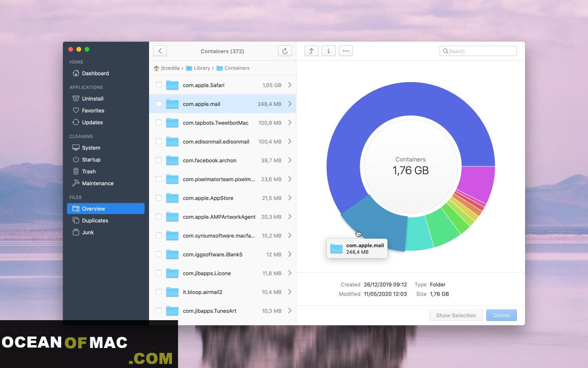The height and width of the screenshot is (368, 588).
Task: Select the com.tapbots.TweetbotMac checkbox
Action: click(x=159, y=123)
